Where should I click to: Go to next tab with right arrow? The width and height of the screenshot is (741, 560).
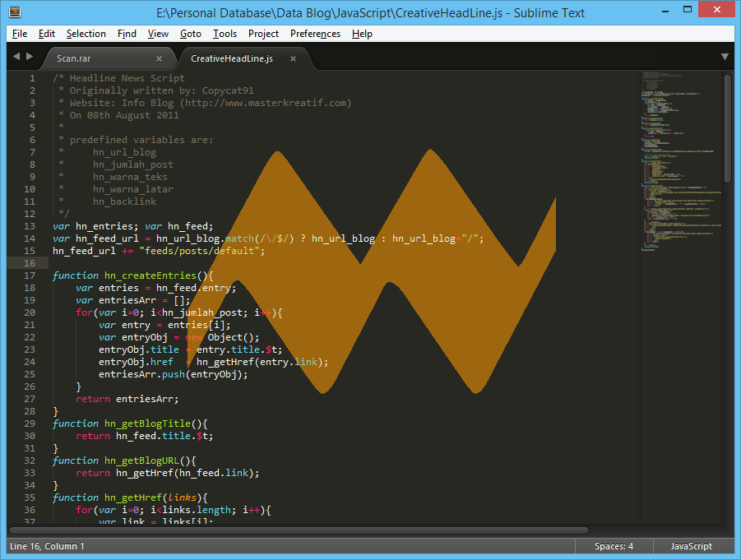pyautogui.click(x=30, y=56)
